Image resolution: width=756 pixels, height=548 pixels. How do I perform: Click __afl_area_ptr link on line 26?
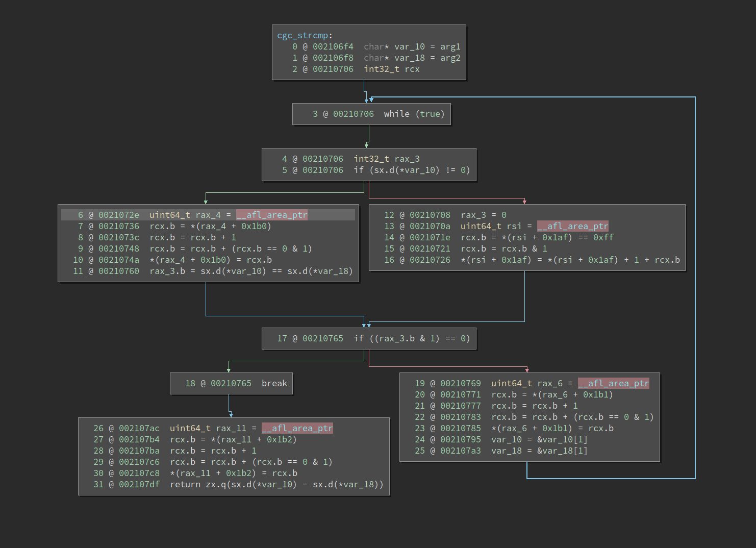coord(297,429)
